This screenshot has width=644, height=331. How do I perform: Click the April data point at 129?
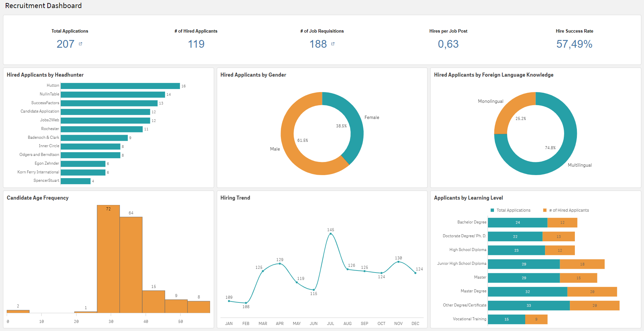280,264
